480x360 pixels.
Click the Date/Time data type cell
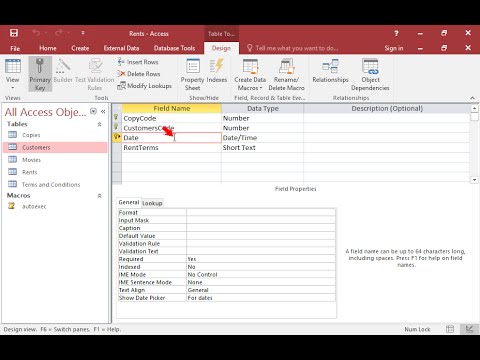click(x=262, y=138)
